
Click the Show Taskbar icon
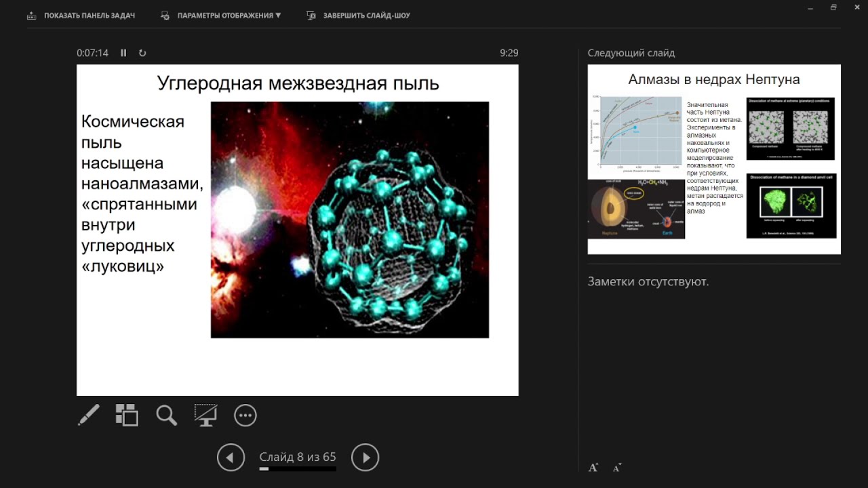31,16
